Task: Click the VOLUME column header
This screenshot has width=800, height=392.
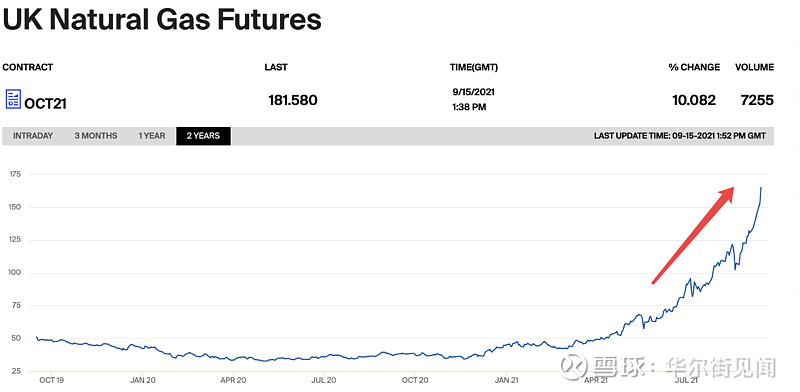Action: 754,67
